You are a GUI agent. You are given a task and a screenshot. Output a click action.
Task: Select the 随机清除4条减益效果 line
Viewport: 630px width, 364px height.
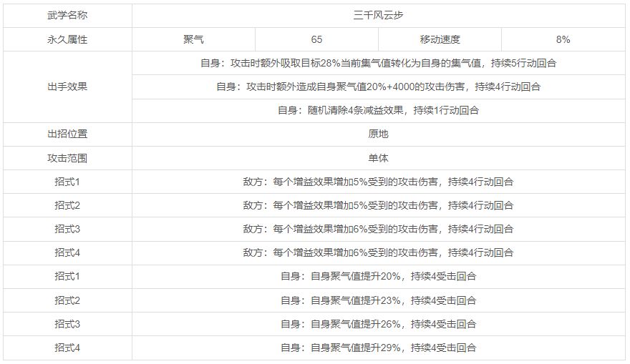378,110
